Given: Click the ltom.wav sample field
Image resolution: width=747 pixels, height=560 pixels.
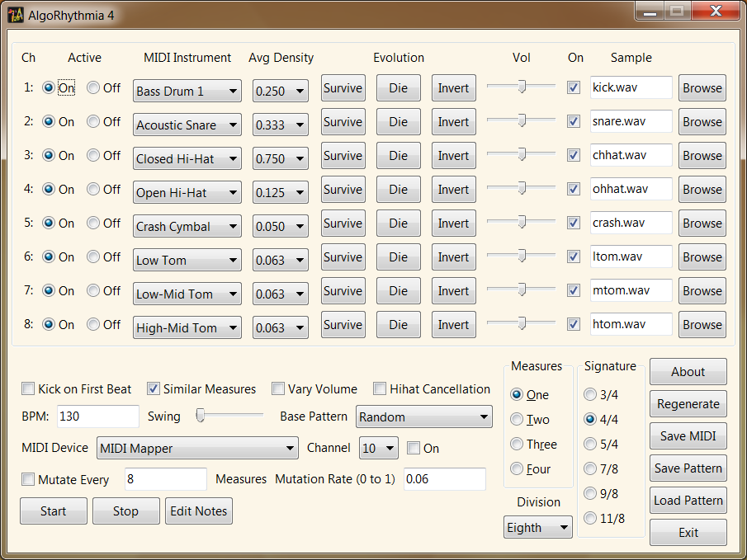Looking at the screenshot, I should 631,256.
